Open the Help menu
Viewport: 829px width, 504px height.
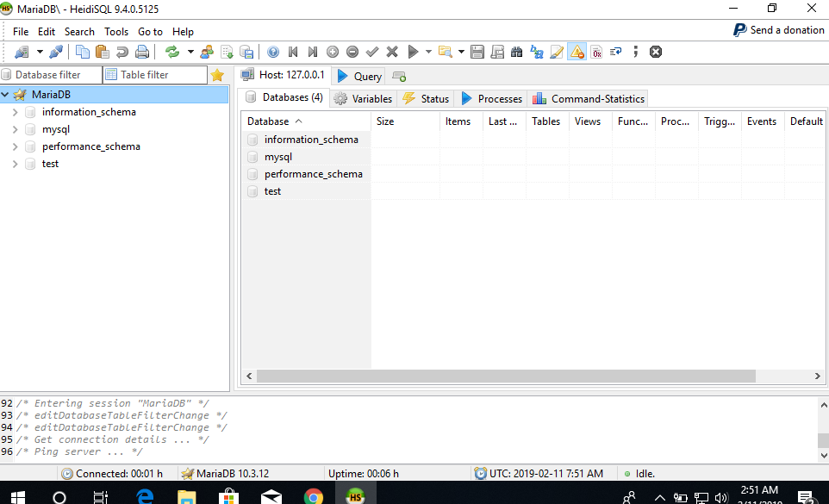(183, 32)
